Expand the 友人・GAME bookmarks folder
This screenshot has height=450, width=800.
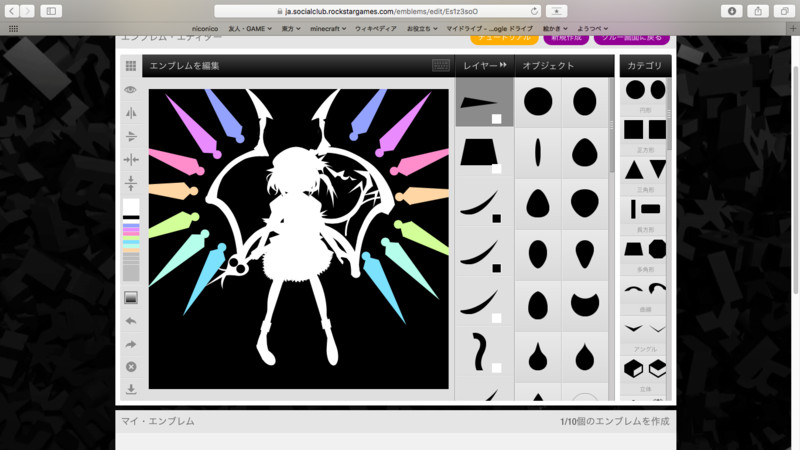pyautogui.click(x=250, y=29)
